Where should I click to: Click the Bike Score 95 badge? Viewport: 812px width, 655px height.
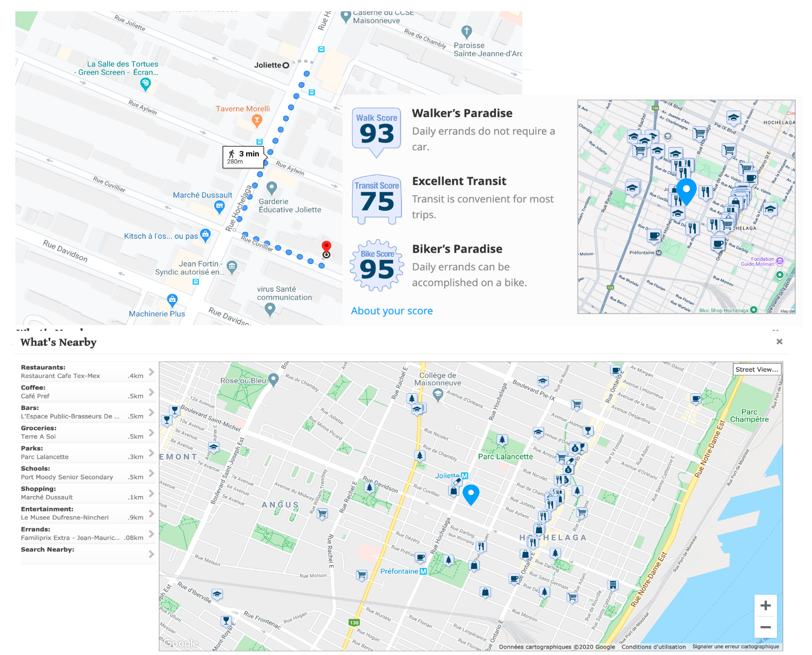377,265
